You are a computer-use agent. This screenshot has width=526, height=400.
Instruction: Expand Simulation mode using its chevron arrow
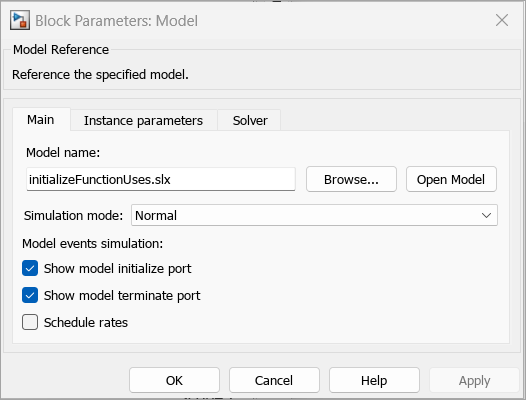486,215
